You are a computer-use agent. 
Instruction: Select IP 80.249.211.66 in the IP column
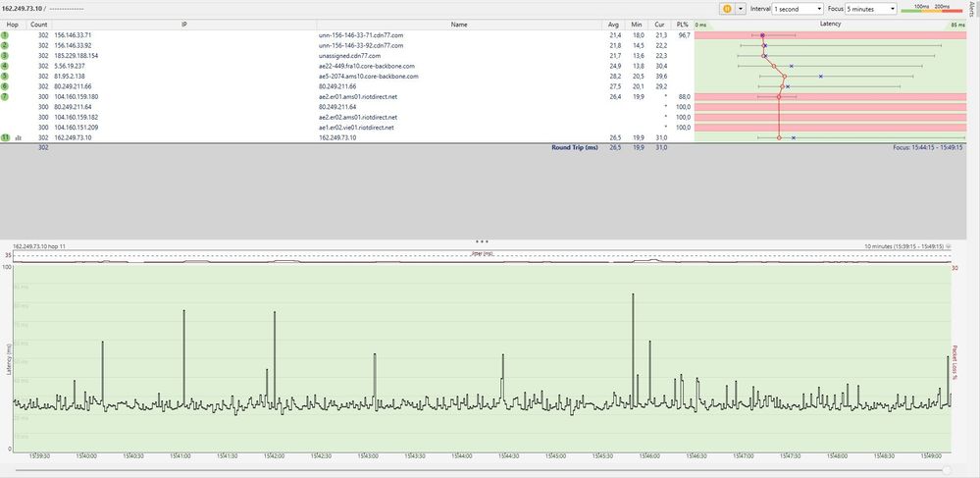[x=74, y=86]
